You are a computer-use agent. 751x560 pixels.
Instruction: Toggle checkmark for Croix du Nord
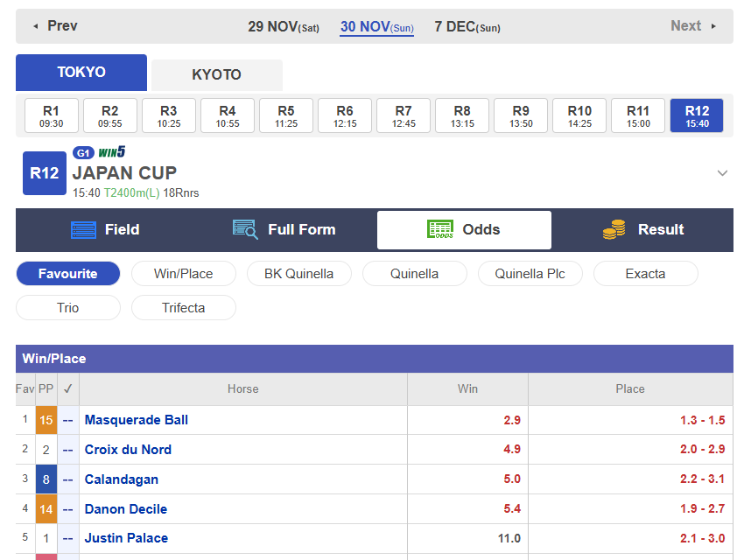68,450
